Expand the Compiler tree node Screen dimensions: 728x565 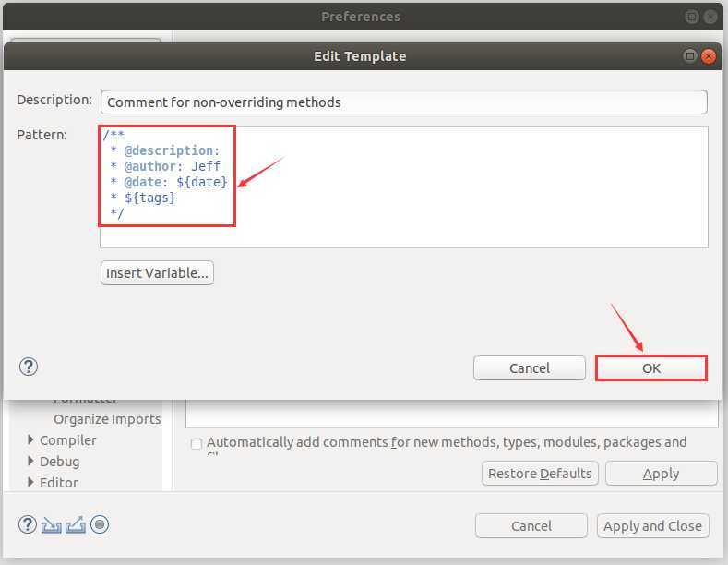[30, 439]
